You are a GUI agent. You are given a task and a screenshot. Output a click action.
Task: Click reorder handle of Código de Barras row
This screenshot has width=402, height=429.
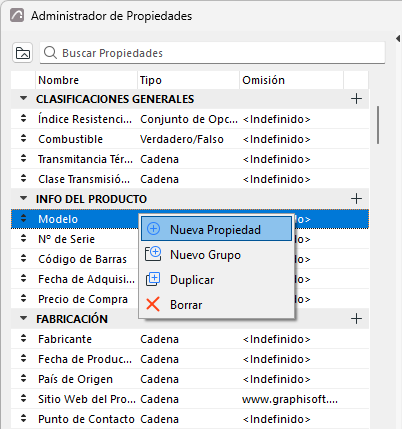click(x=23, y=259)
